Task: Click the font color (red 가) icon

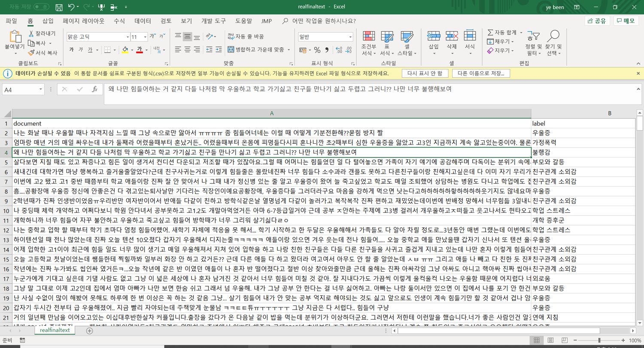Action: coord(140,49)
